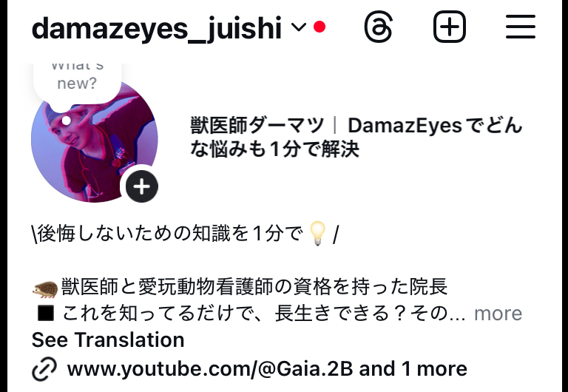
Task: Show additional links via "and 1 more"
Action: 413,369
